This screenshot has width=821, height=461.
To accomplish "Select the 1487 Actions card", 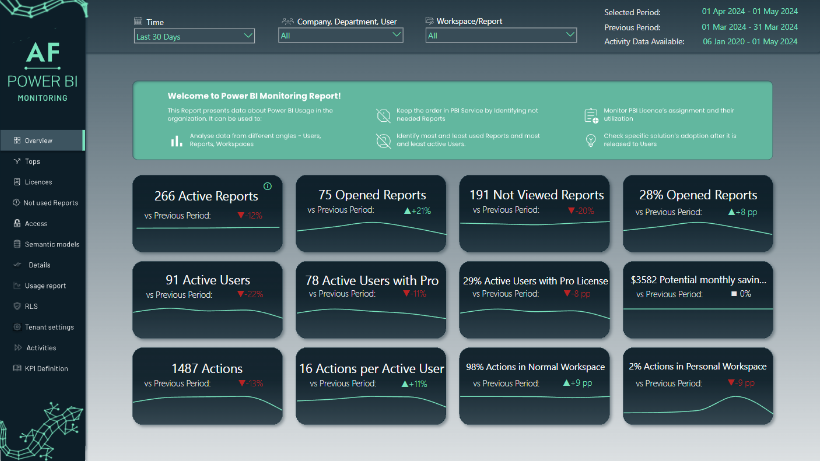I will [x=207, y=386].
